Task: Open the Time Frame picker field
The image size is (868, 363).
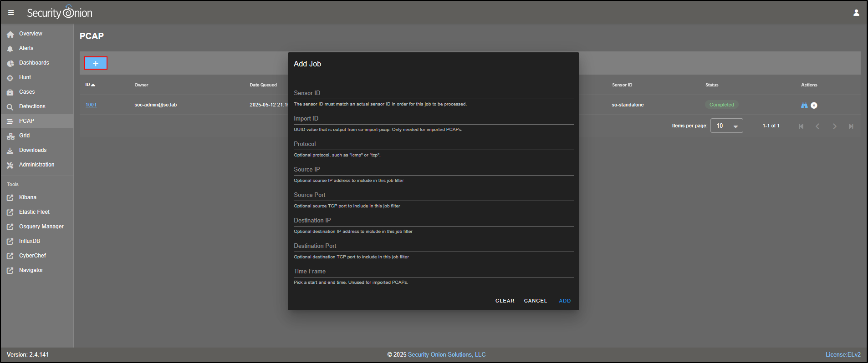Action: pyautogui.click(x=433, y=272)
